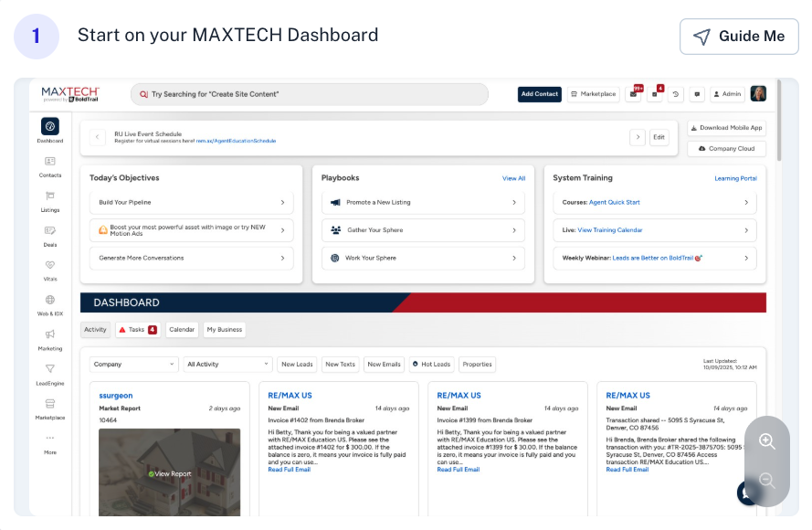Viewport: 812px width, 530px height.
Task: Open the Listings sidebar icon
Action: 50,196
